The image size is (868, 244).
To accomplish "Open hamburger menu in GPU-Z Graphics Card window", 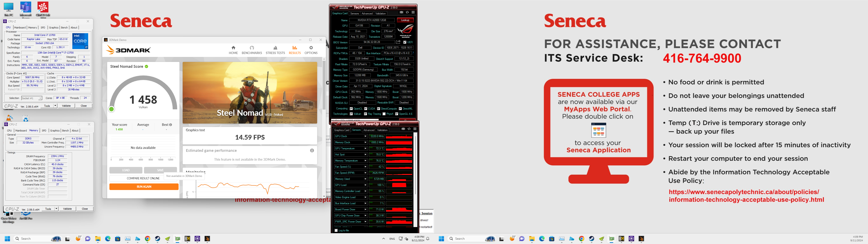I will 413,12.
